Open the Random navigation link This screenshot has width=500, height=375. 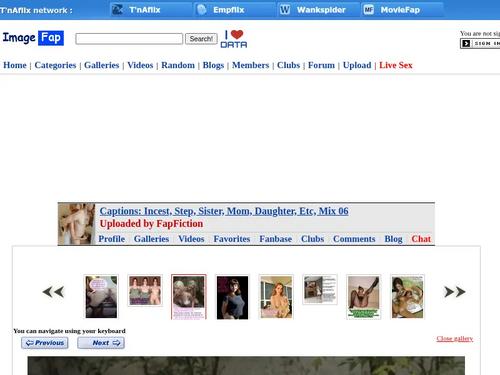point(178,65)
